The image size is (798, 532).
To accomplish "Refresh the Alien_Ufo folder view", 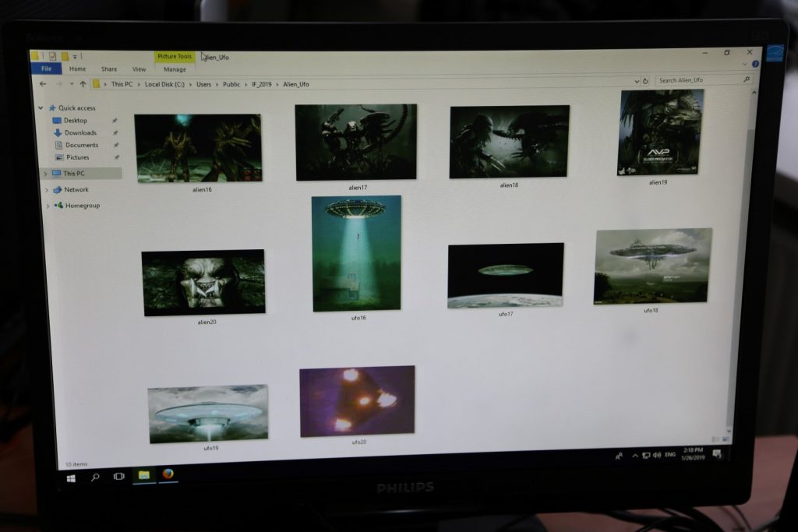I will [x=645, y=81].
